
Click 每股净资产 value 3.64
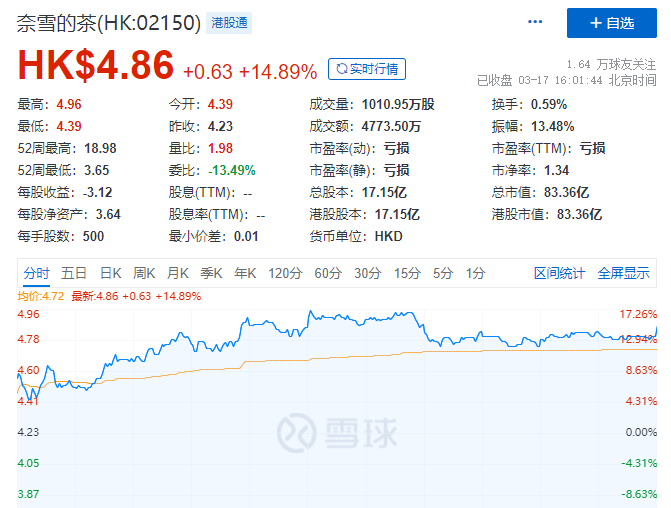(x=108, y=214)
